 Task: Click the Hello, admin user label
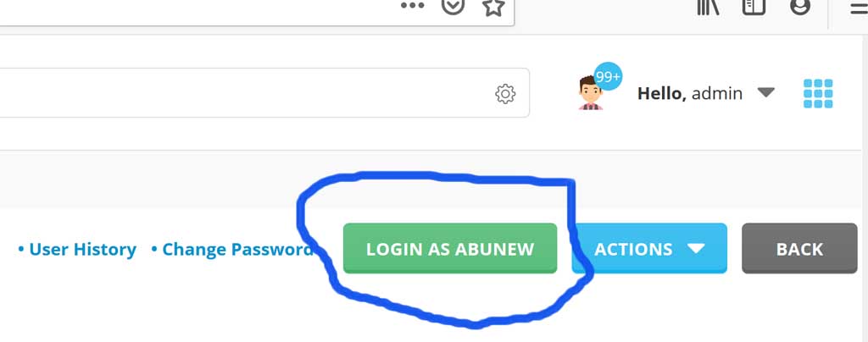click(x=690, y=93)
